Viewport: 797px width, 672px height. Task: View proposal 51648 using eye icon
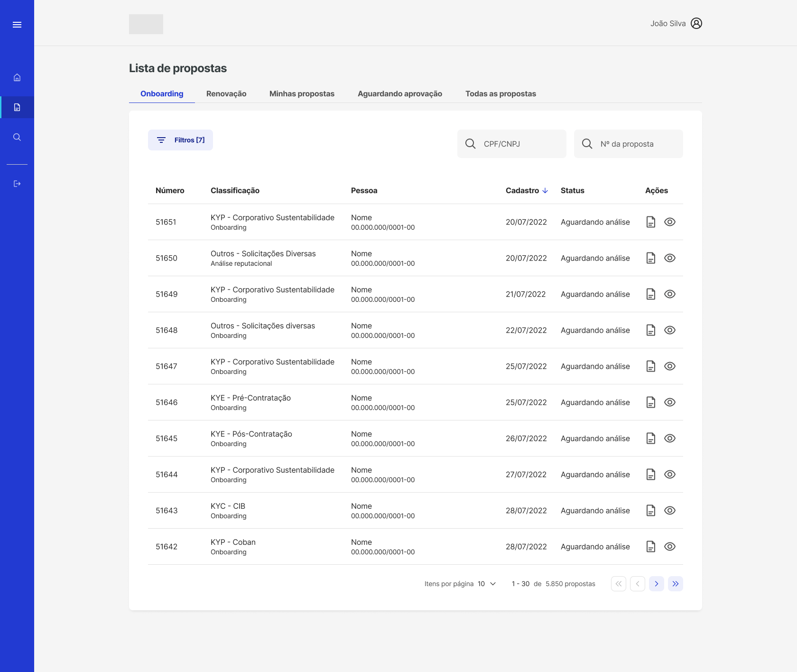(x=669, y=330)
